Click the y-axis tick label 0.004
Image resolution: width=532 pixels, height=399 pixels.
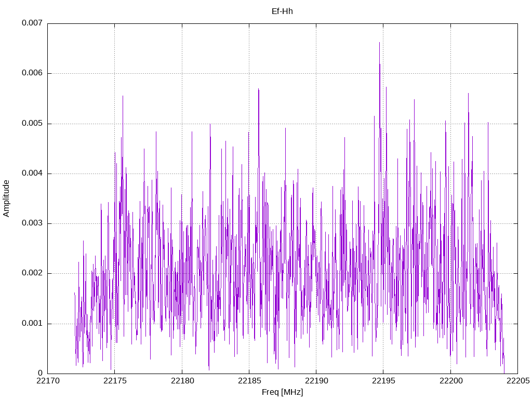(x=32, y=174)
